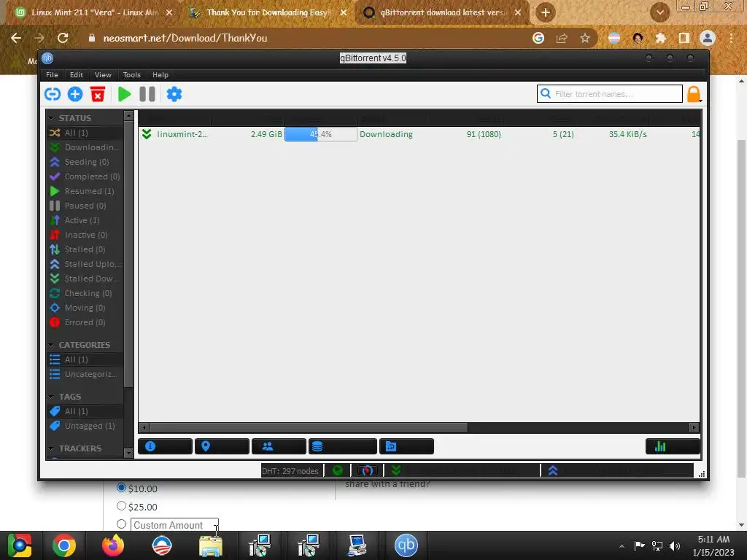Open the File menu
The height and width of the screenshot is (560, 747).
52,75
